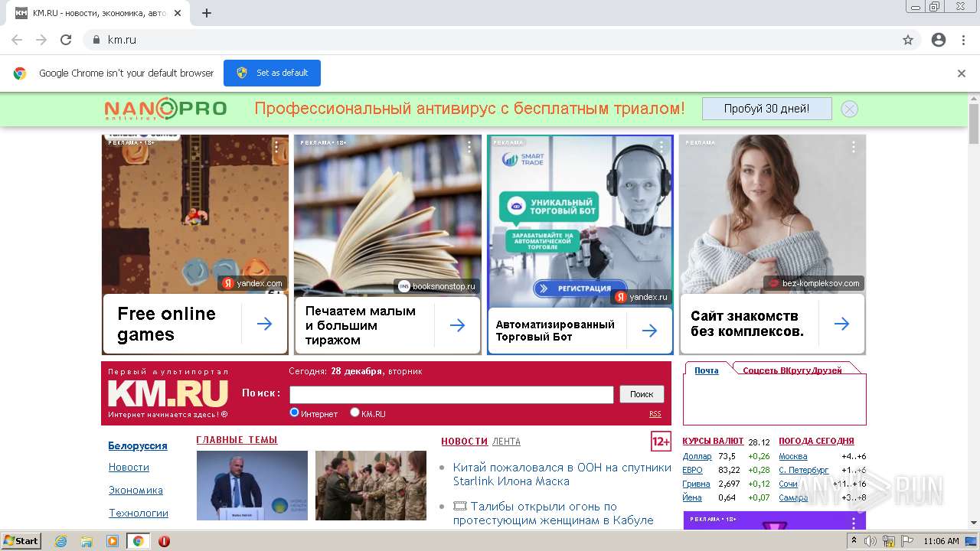Click the 12+ age rating badge
The image size is (980, 551).
[661, 442]
